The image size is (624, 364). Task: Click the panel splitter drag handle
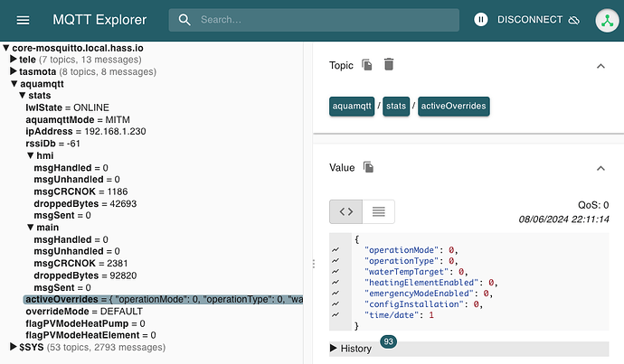click(314, 264)
